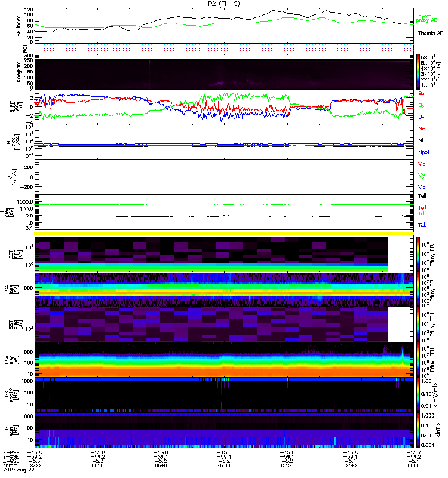448x478 pixels.
Task: Select the blue Vix velocity legend label
Action: pos(421,187)
